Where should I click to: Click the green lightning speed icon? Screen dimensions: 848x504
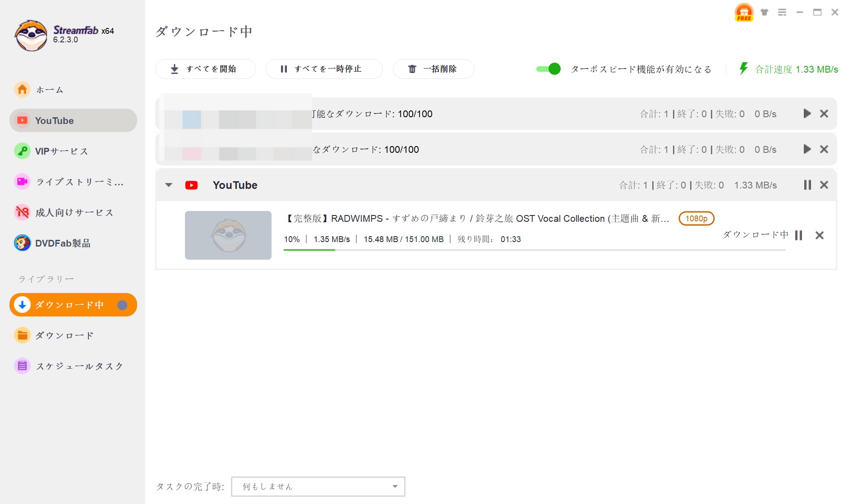click(743, 69)
